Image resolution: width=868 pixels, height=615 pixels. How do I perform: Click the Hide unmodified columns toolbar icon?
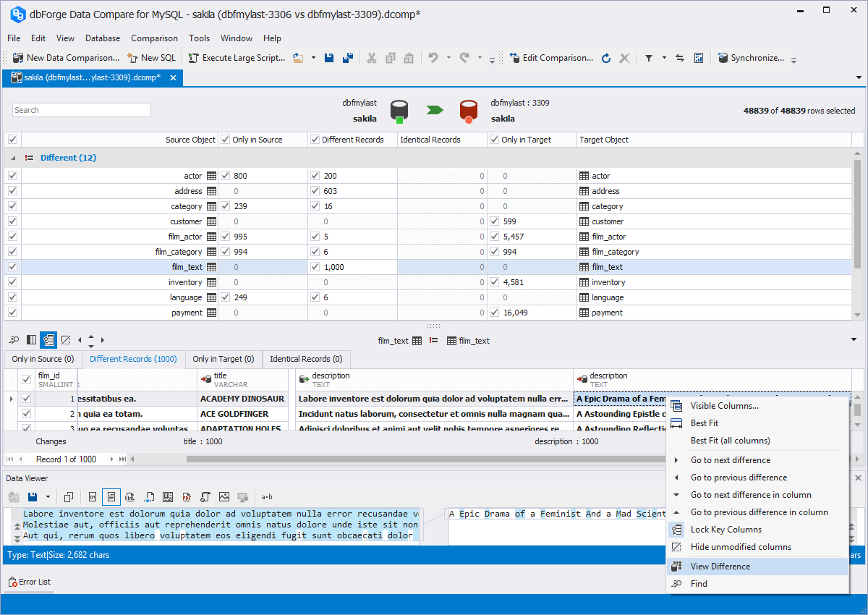pos(66,339)
